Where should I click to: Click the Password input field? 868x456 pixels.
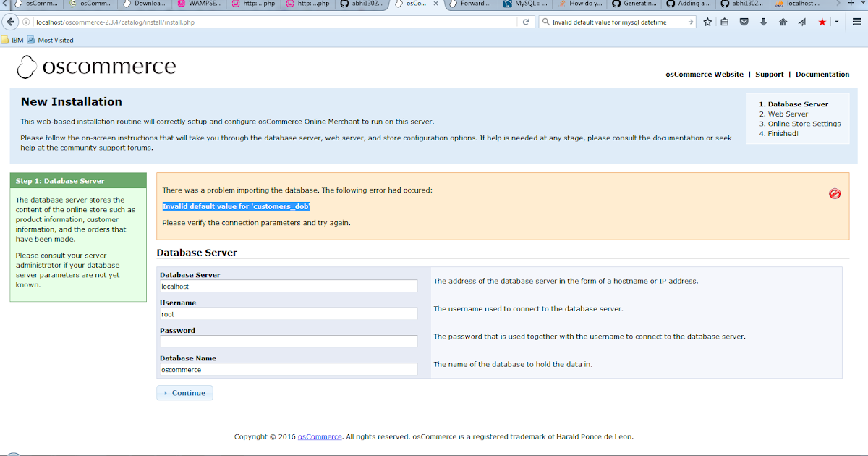pos(289,342)
